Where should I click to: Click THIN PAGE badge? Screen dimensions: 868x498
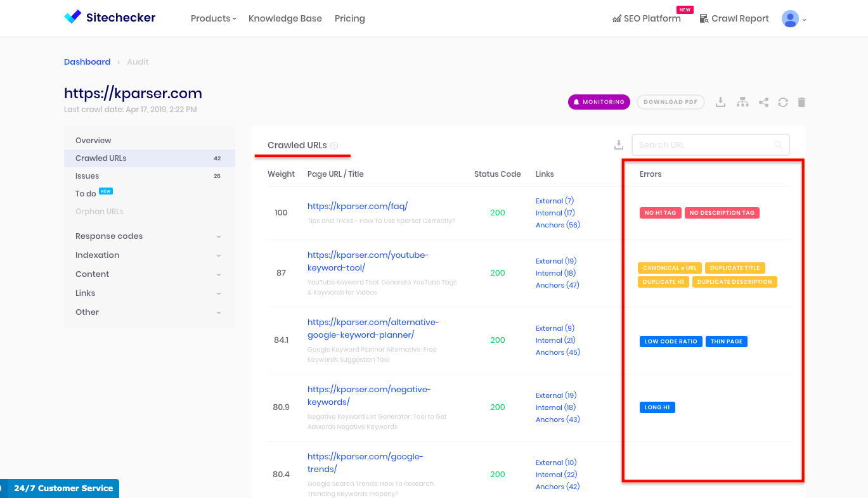(x=727, y=342)
